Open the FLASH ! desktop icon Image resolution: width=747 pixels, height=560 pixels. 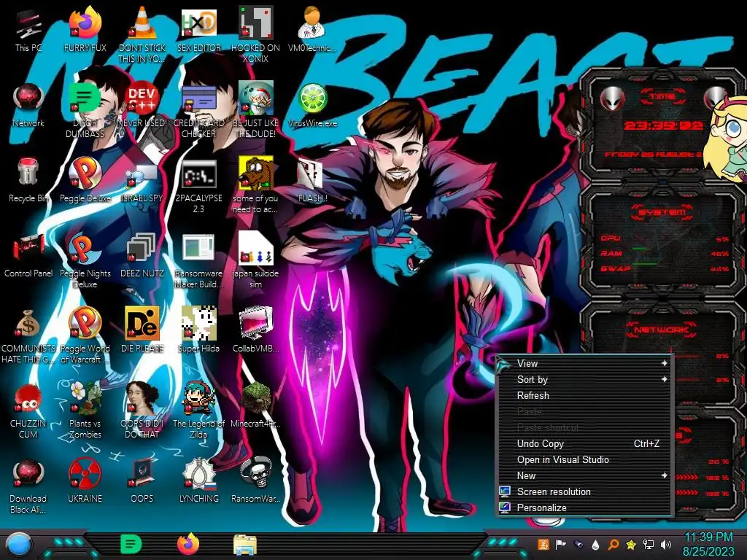pos(312,180)
